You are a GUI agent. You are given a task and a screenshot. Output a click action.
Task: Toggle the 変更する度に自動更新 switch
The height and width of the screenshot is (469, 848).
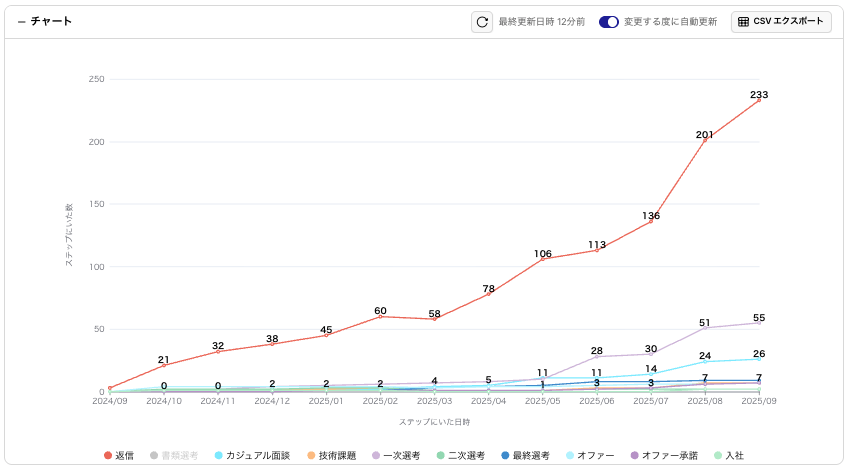click(x=608, y=22)
